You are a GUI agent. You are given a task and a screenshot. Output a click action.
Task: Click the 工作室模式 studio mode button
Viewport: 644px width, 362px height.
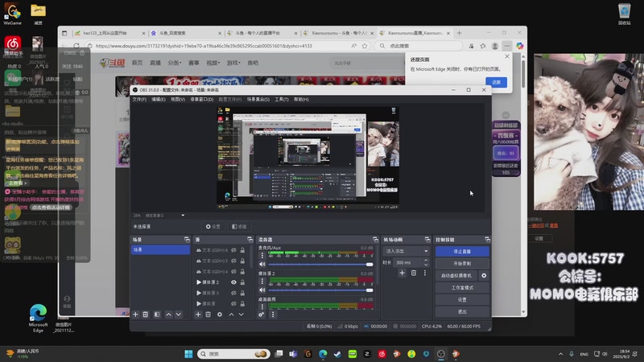(x=462, y=288)
